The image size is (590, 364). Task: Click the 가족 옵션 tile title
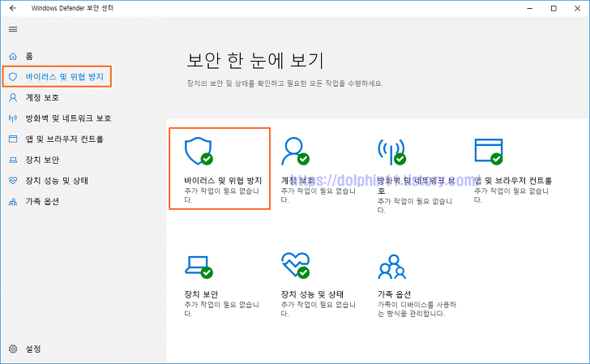395,294
